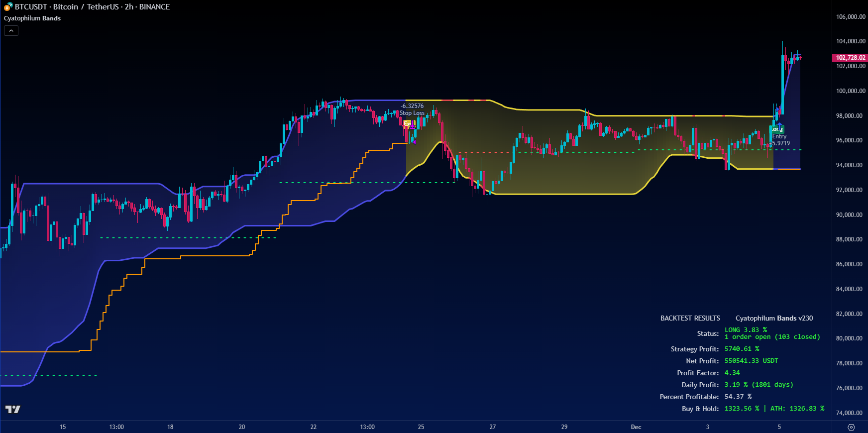The image size is (868, 433).
Task: Click the green Long order label
Action: coord(776,129)
